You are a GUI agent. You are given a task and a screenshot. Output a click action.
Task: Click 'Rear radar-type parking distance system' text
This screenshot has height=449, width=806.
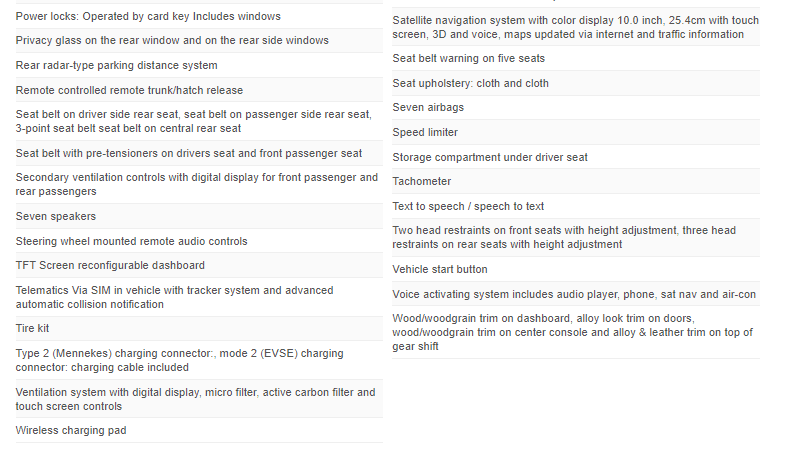coord(117,65)
